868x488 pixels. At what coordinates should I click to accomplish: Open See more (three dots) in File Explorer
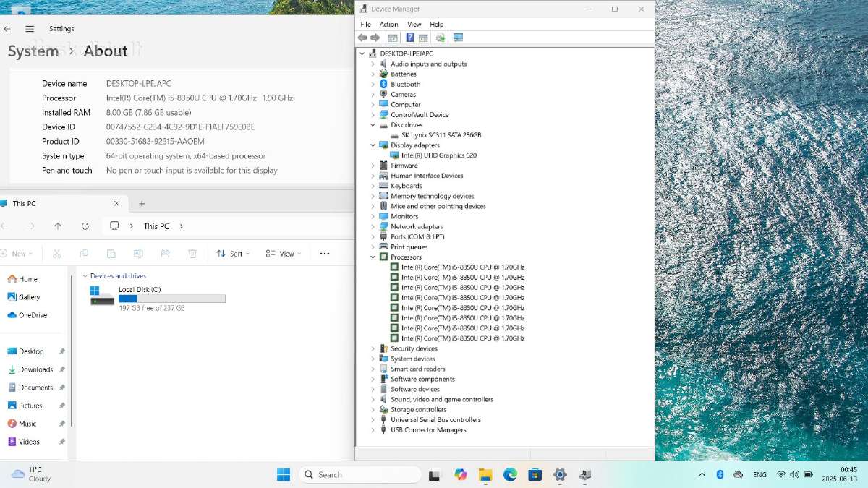[x=325, y=254]
